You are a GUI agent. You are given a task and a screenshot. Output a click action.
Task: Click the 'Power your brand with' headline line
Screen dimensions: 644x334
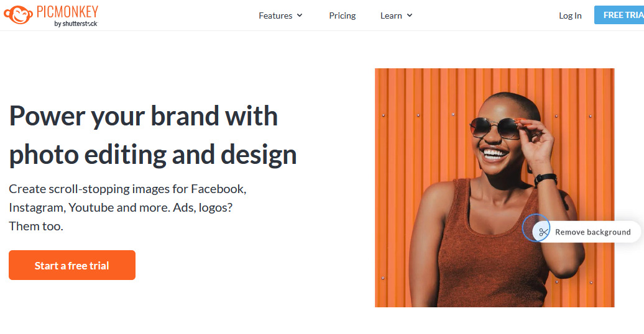click(x=144, y=116)
